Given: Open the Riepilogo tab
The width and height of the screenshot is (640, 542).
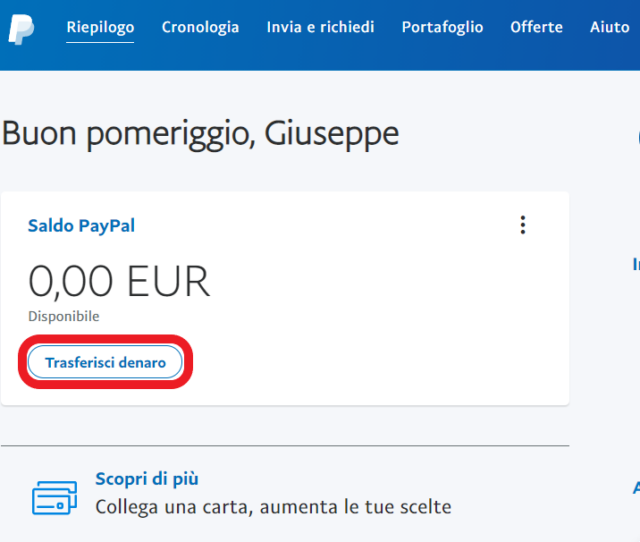Looking at the screenshot, I should click(x=100, y=27).
